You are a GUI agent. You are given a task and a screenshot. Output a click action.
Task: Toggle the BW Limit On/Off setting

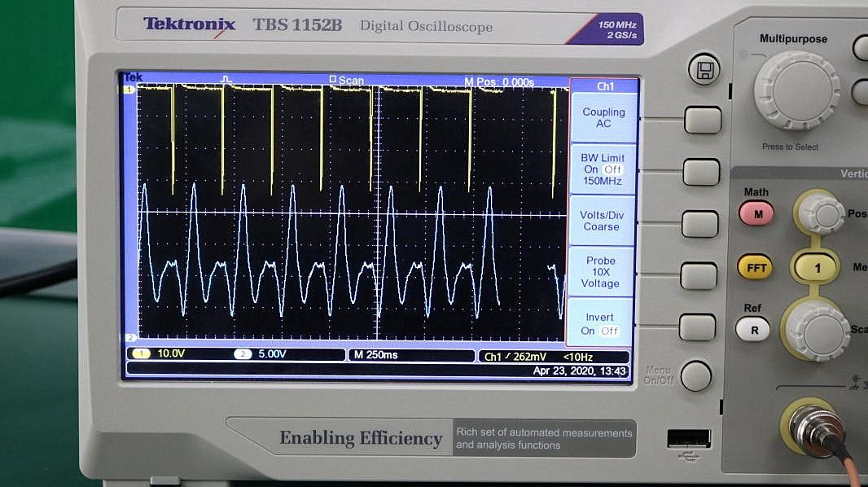603,169
